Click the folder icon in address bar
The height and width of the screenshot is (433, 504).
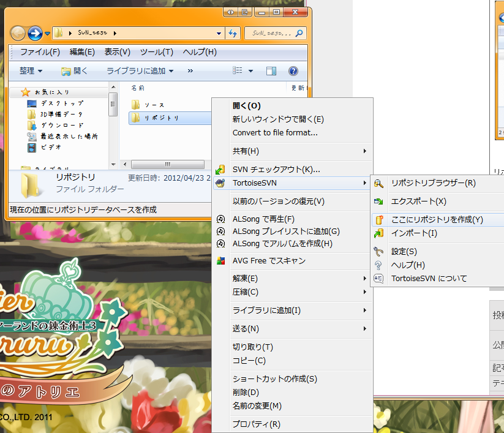[x=58, y=33]
